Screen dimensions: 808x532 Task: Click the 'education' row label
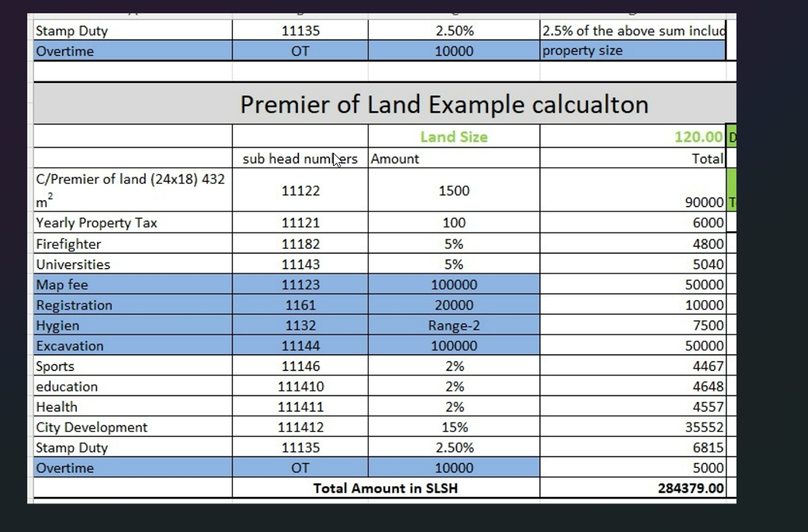[x=133, y=386]
